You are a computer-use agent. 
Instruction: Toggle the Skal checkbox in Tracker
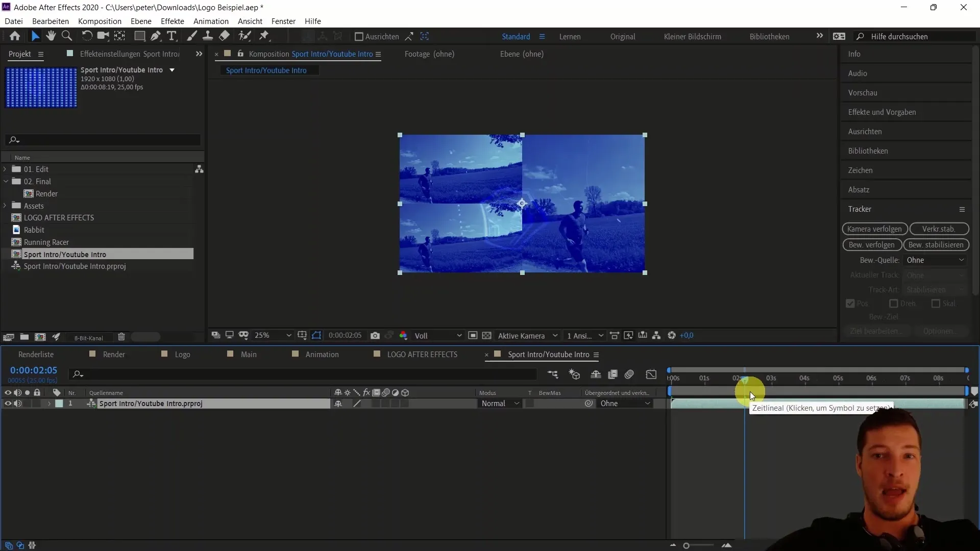[x=936, y=304]
